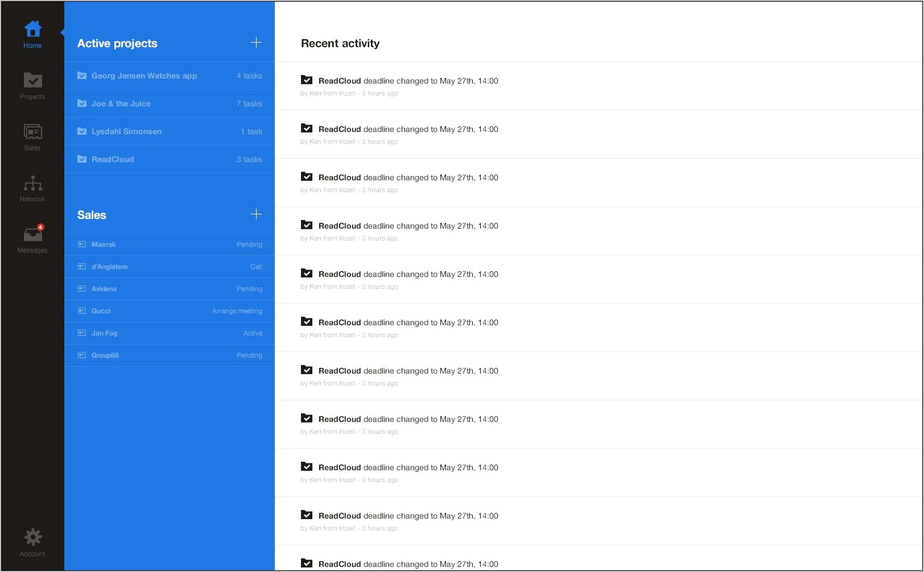Click folder icon beside Georg Jensen Watches app

coord(82,76)
